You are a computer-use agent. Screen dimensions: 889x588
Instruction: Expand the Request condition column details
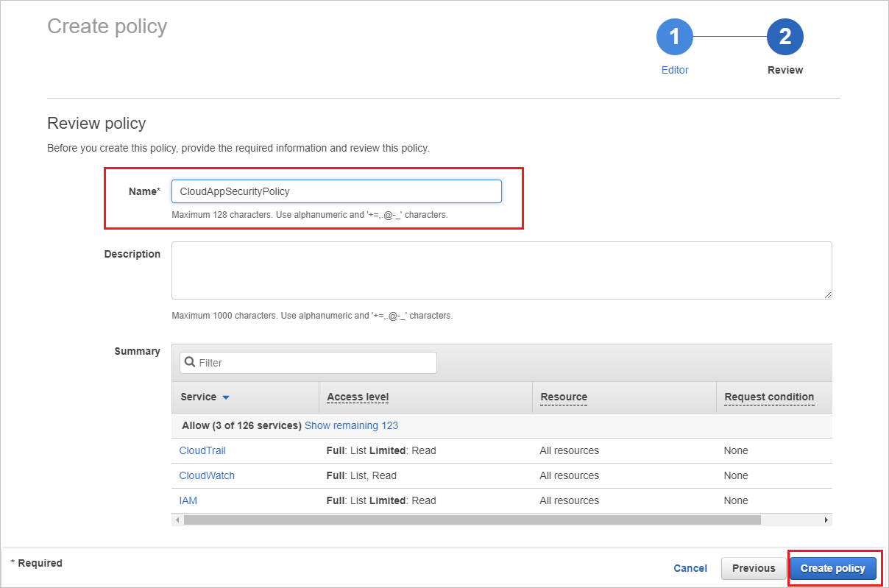(x=768, y=397)
